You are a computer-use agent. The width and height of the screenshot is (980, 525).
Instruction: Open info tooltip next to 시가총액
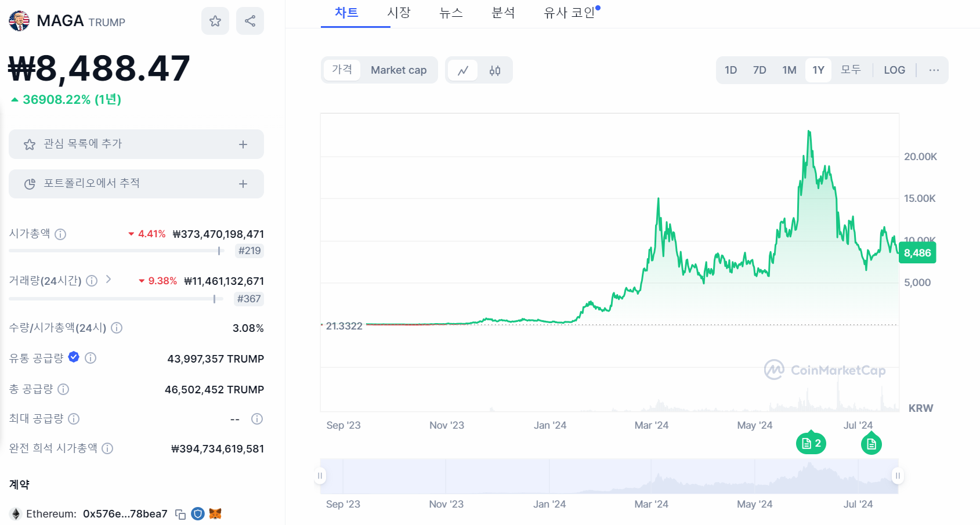(x=60, y=234)
